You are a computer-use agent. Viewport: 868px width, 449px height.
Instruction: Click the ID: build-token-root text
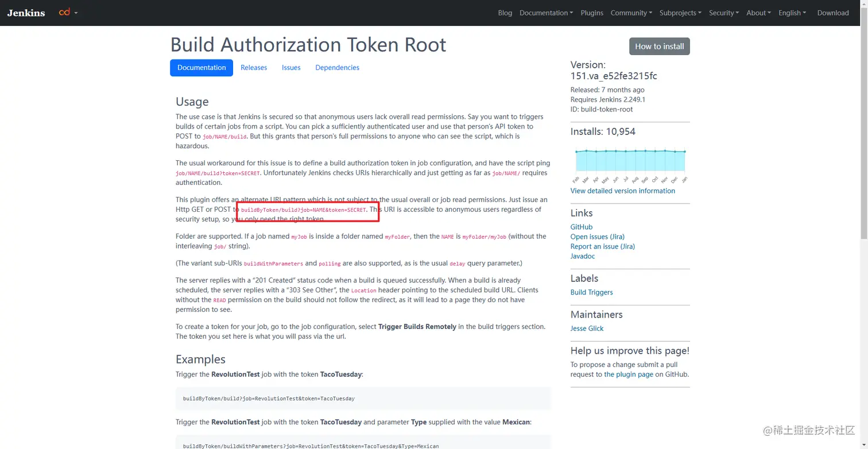pos(602,109)
